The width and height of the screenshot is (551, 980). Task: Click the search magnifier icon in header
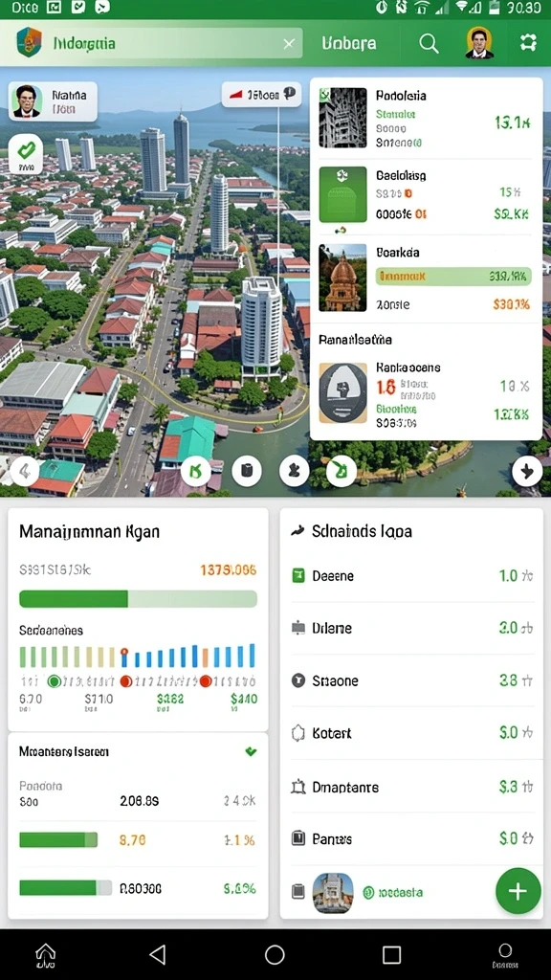[x=429, y=43]
